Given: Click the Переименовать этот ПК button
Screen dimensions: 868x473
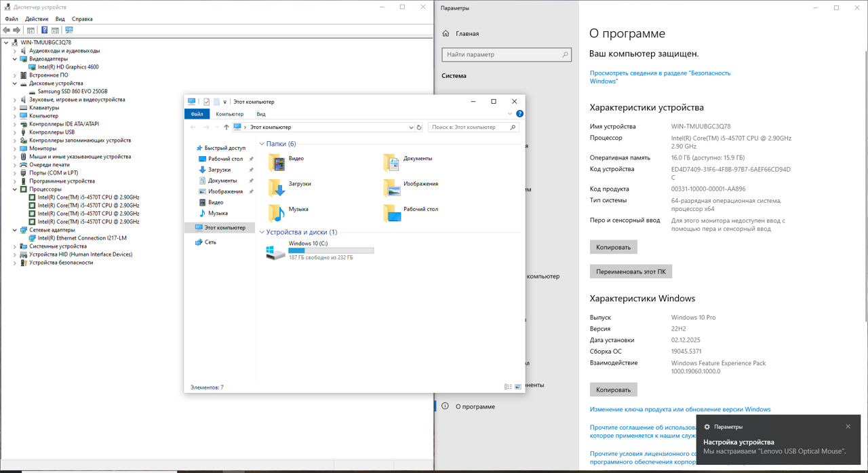Looking at the screenshot, I should pyautogui.click(x=631, y=271).
